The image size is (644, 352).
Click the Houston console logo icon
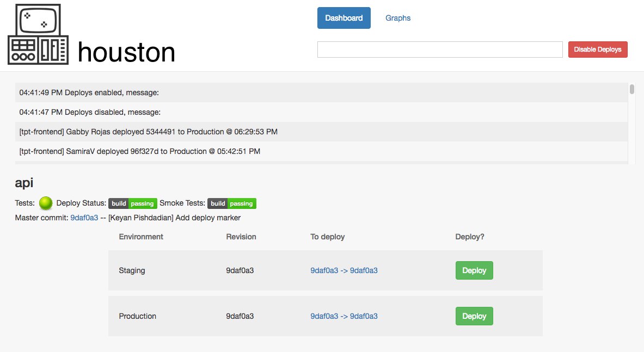[38, 34]
